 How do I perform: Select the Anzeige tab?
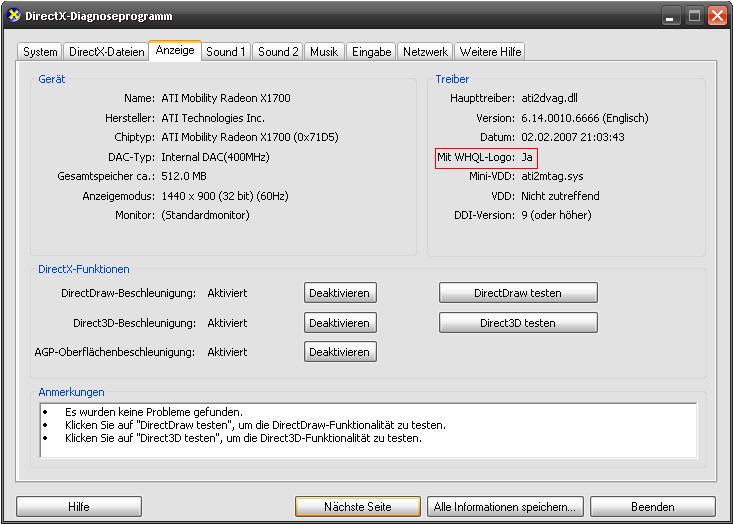175,50
